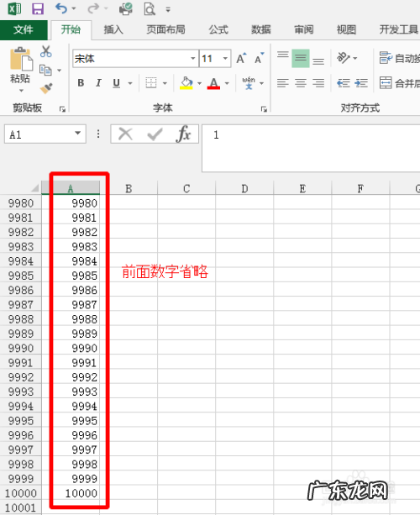Open the font color dropdown arrow

(227, 83)
